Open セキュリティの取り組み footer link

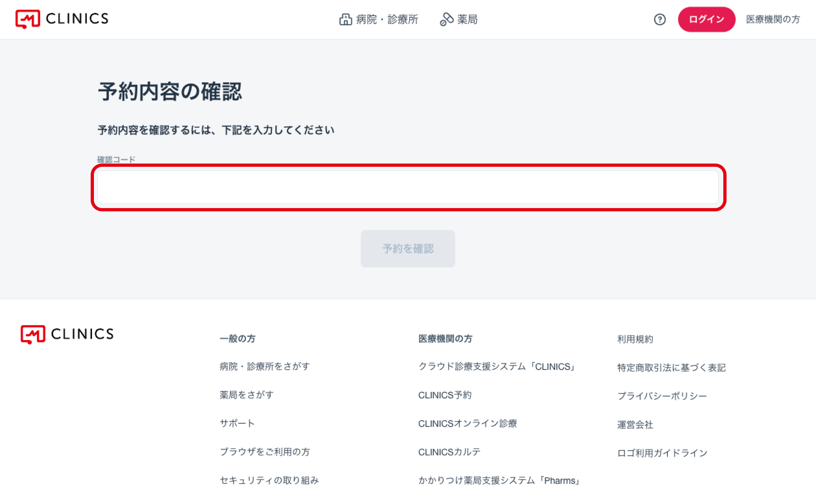(x=269, y=481)
